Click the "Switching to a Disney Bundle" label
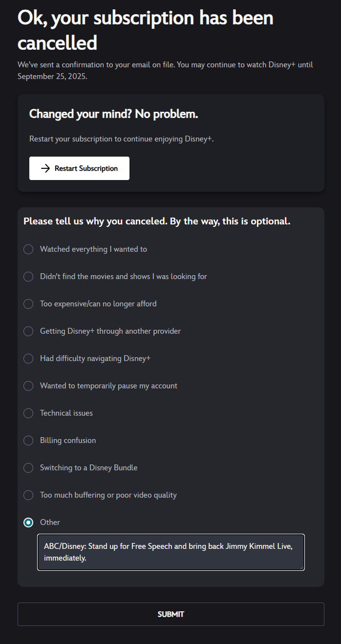 pos(89,468)
